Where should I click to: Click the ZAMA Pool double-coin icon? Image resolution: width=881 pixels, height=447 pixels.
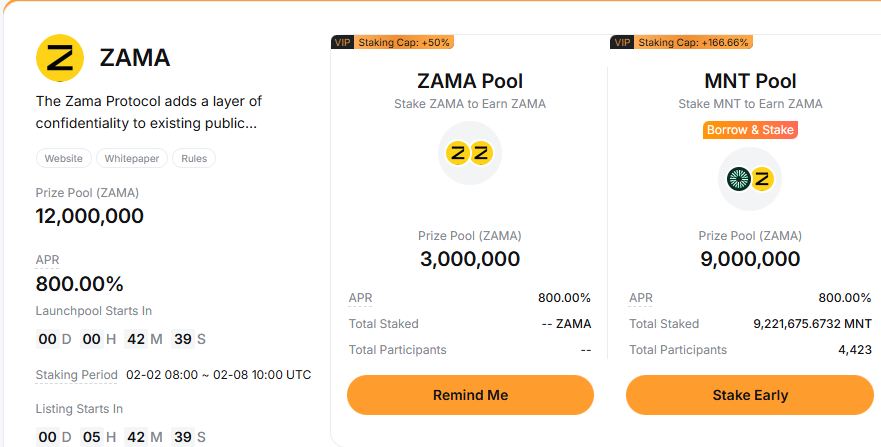click(x=470, y=153)
